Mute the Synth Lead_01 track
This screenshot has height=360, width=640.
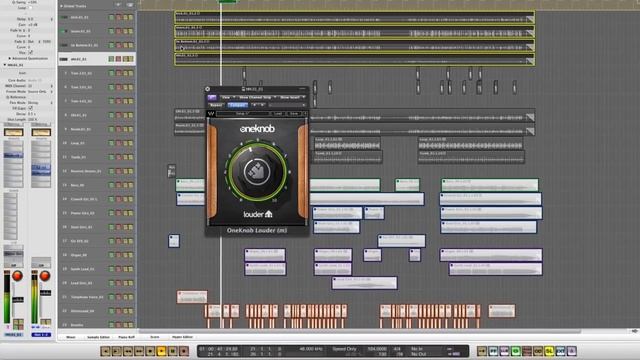tap(125, 269)
